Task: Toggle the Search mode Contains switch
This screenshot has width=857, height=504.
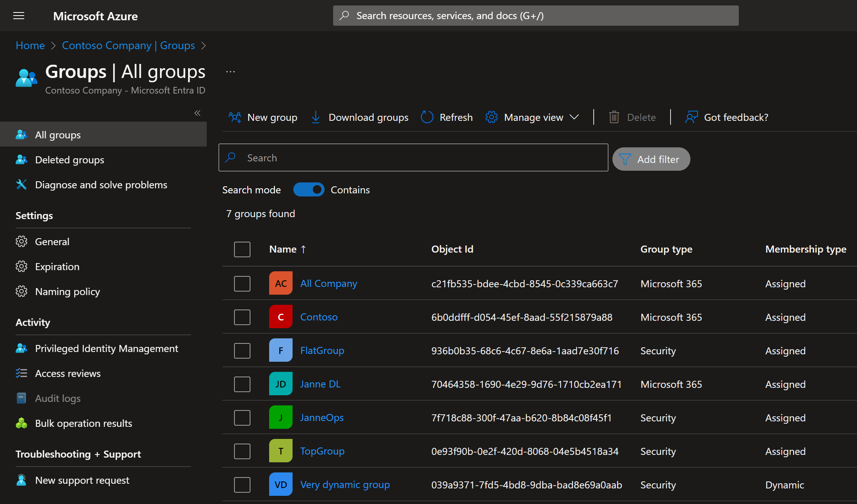Action: pyautogui.click(x=309, y=190)
